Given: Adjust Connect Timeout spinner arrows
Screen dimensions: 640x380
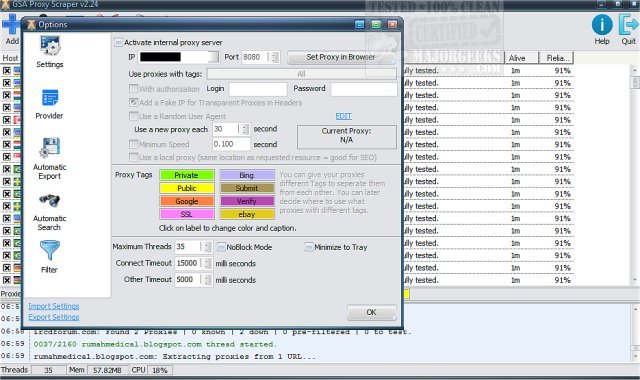Looking at the screenshot, I should pos(207,263).
